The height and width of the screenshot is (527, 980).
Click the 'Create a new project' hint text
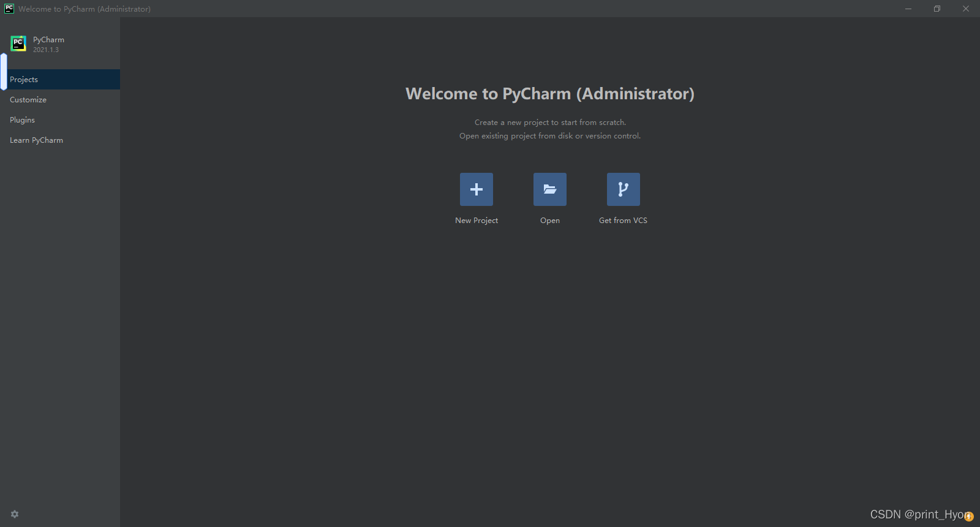tap(550, 123)
